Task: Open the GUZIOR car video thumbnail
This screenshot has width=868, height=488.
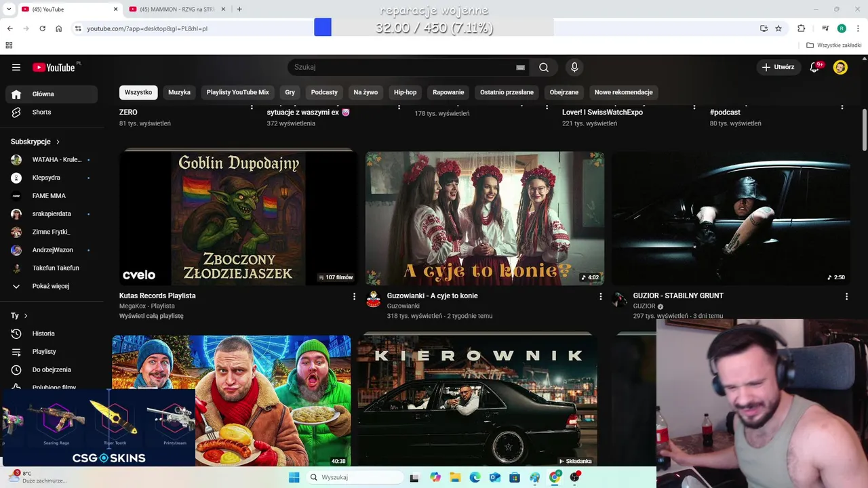Action: point(731,218)
